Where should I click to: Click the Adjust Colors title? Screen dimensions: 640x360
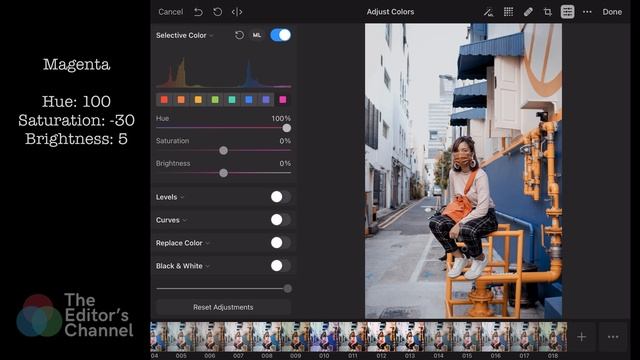pos(390,12)
